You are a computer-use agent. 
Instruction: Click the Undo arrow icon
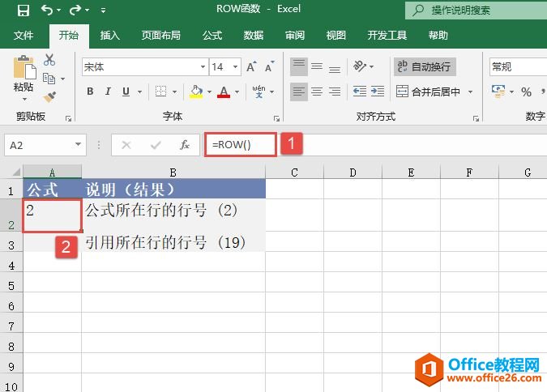46,10
